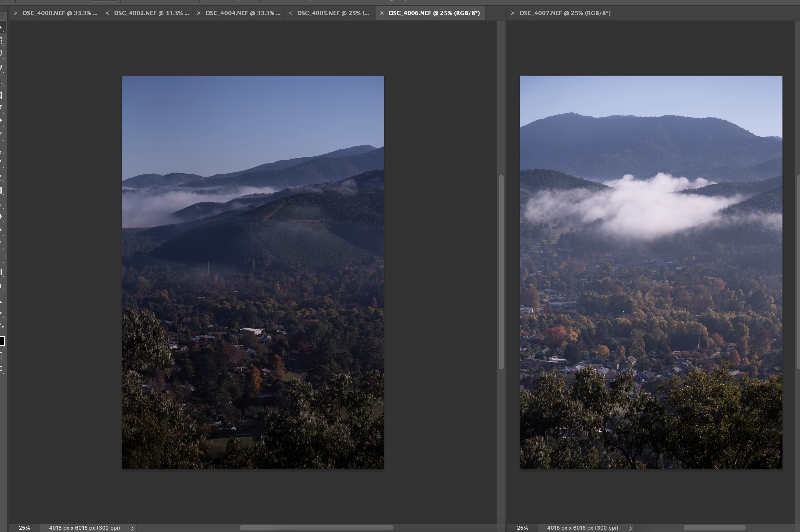The image size is (800, 532).
Task: Click the swap foreground/background colors icon
Action: coord(2,326)
